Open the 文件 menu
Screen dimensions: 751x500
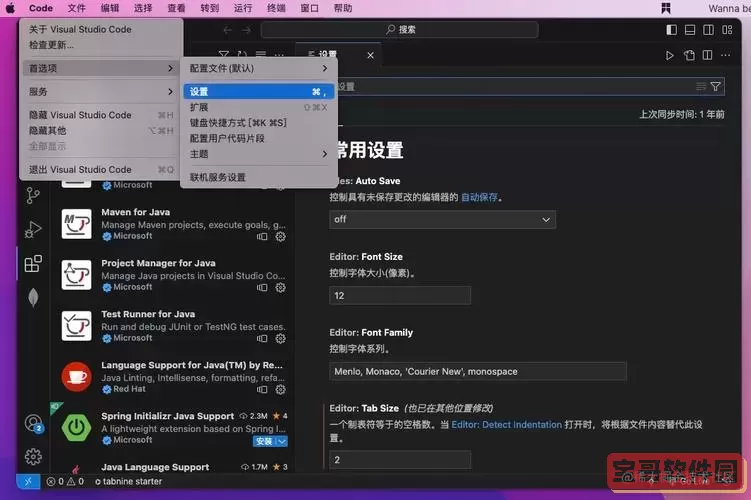click(76, 8)
